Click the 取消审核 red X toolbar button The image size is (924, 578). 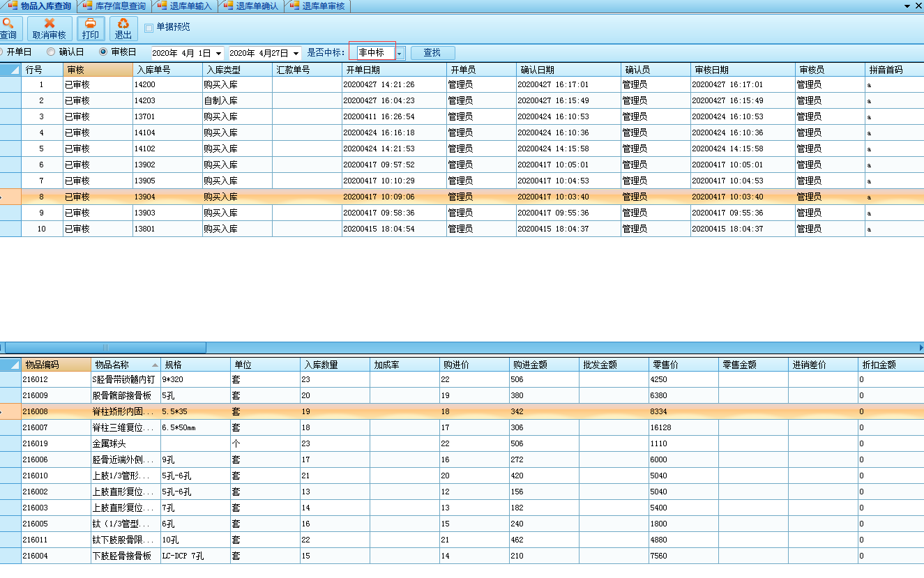click(50, 29)
